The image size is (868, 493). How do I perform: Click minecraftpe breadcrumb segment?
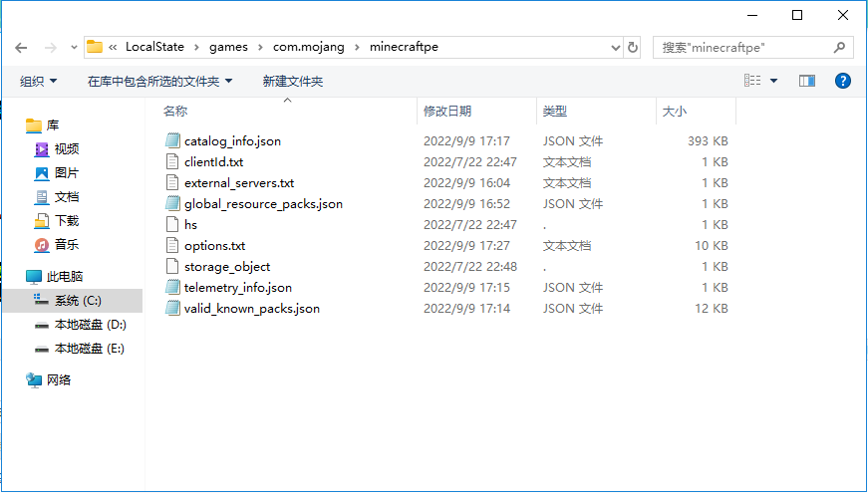coord(405,47)
